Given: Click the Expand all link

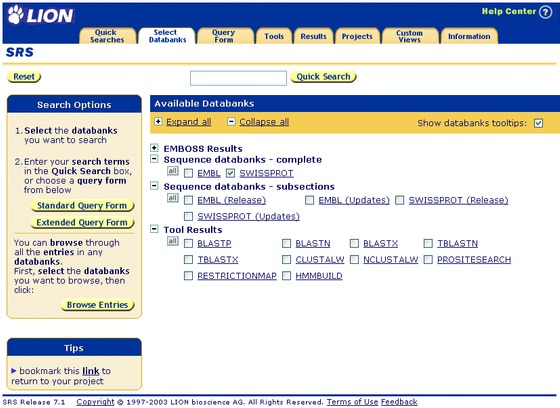Looking at the screenshot, I should (189, 122).
